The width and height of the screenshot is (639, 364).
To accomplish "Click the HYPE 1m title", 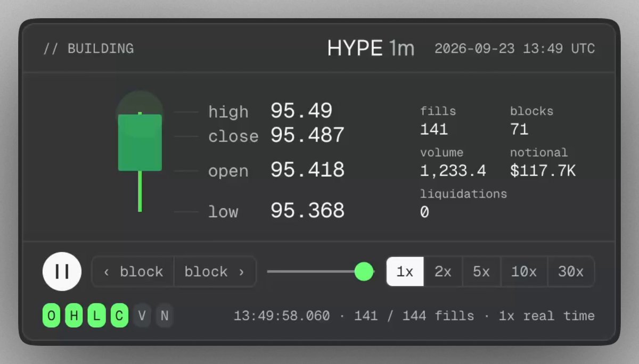I will 371,49.
